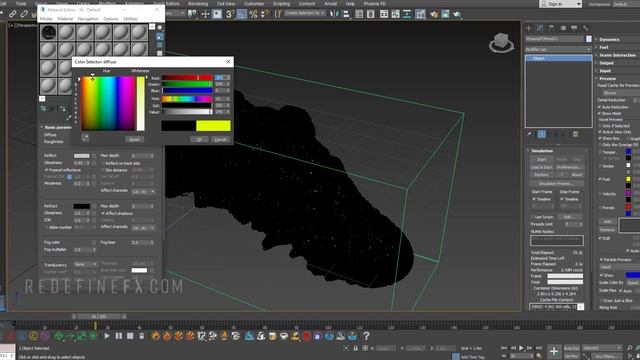Click the pin stack icon below modifier stack
640x360 pixels.
click(x=529, y=134)
